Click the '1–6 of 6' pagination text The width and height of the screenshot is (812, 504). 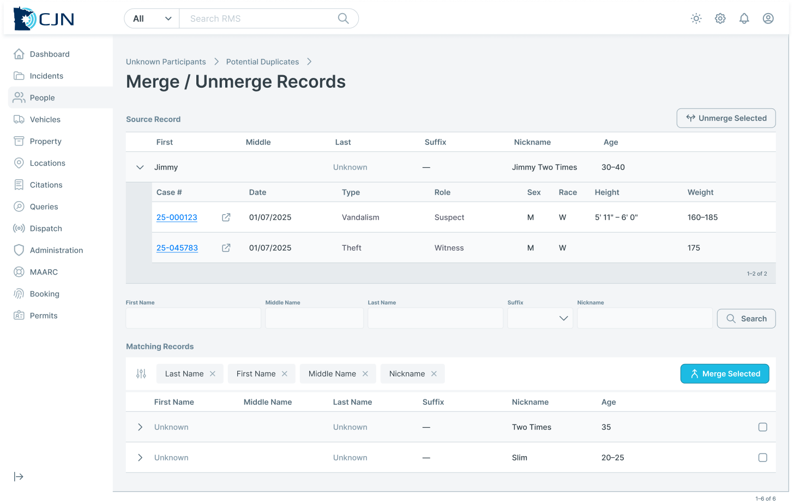[766, 499]
